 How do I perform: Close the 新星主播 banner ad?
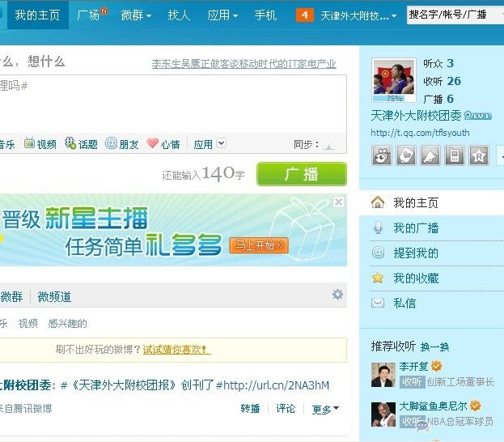click(338, 202)
